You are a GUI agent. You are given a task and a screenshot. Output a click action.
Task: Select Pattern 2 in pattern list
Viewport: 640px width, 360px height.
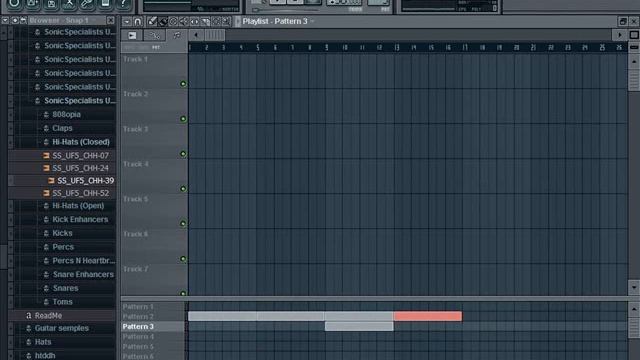tap(138, 317)
